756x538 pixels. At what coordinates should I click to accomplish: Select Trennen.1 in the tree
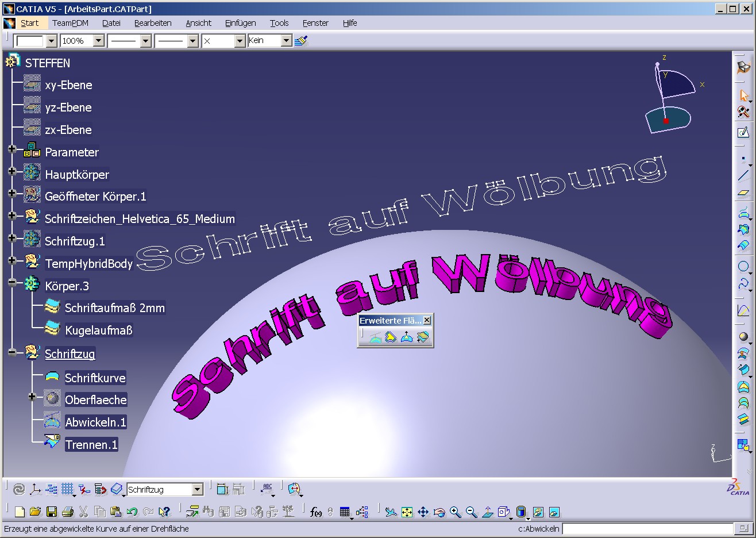(x=91, y=444)
